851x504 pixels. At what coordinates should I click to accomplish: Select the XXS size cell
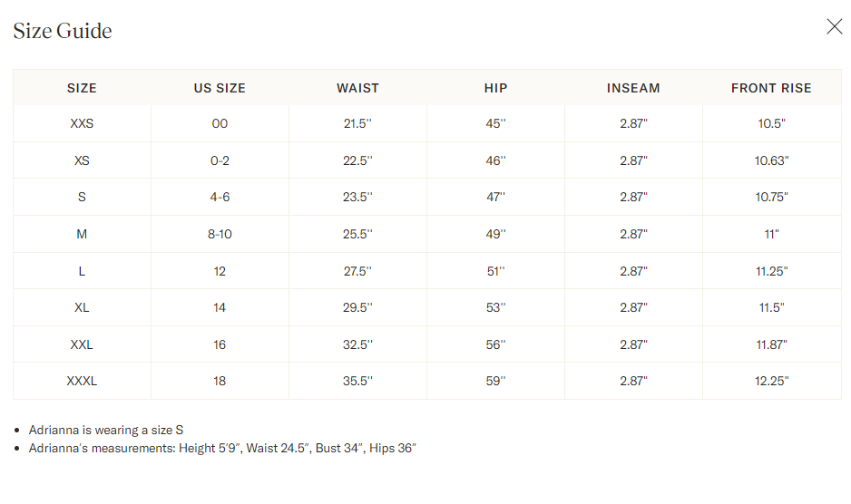[82, 123]
